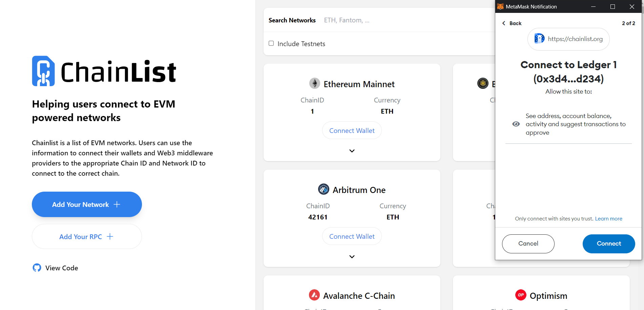Click the Binance network coin icon
The height and width of the screenshot is (310, 644).
(x=483, y=83)
